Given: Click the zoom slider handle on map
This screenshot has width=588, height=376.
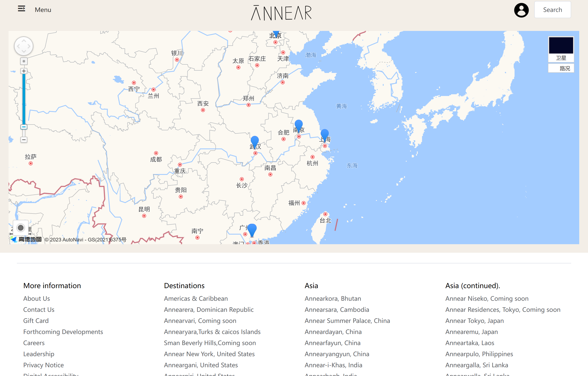Looking at the screenshot, I should click(24, 127).
